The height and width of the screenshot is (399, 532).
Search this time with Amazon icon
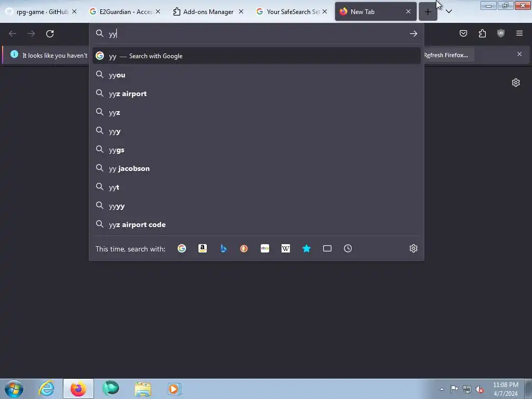[203, 248]
